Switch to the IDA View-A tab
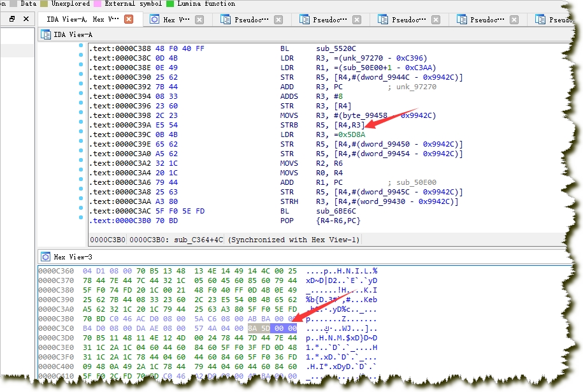 (83, 19)
